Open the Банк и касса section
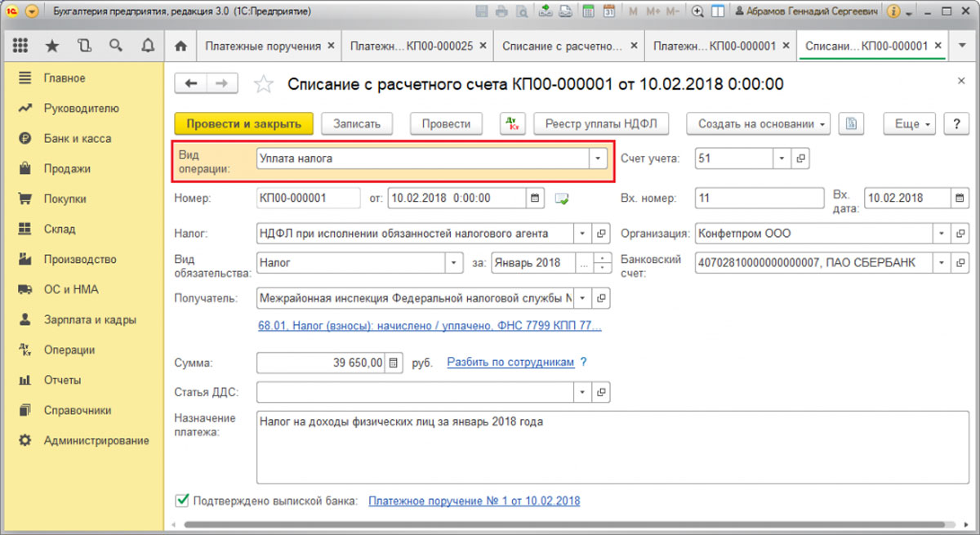The image size is (980, 535). (x=78, y=139)
